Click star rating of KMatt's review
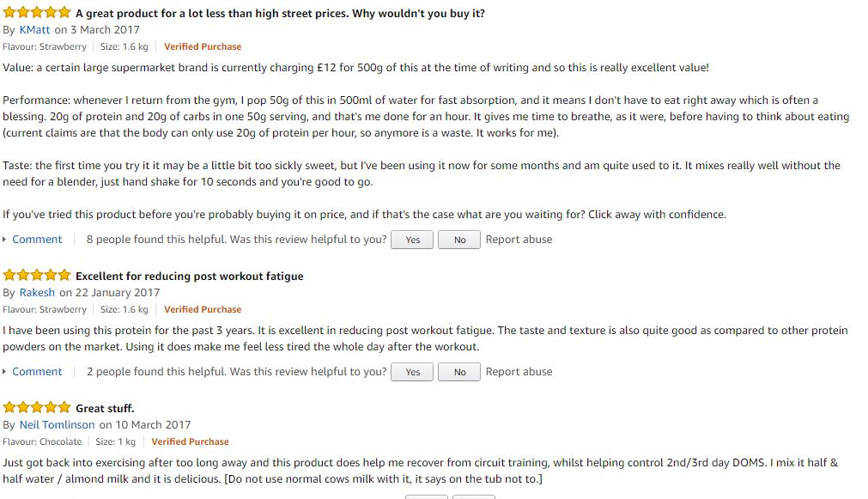 click(x=37, y=12)
